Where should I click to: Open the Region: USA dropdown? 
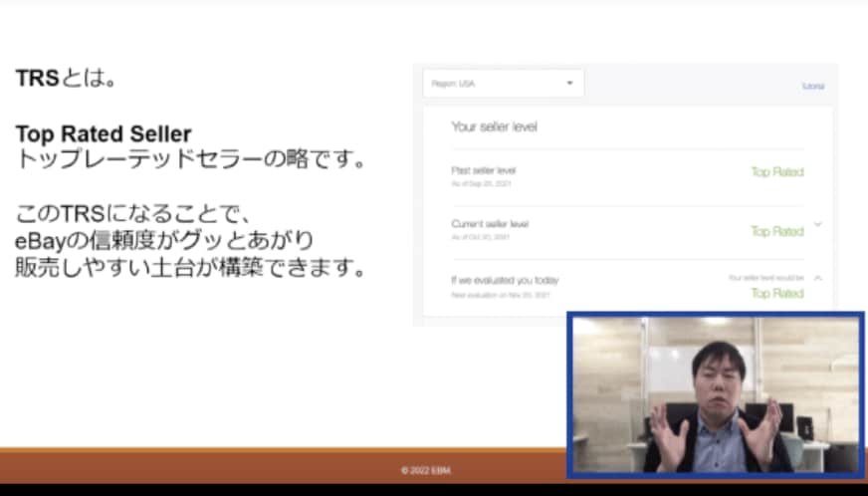coord(504,83)
